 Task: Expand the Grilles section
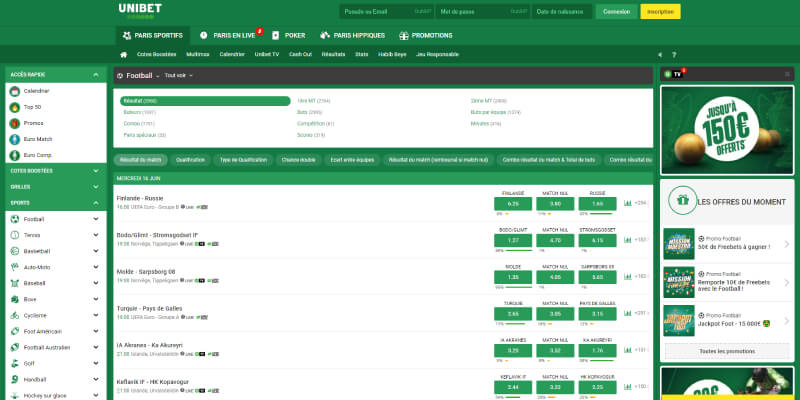click(96, 187)
